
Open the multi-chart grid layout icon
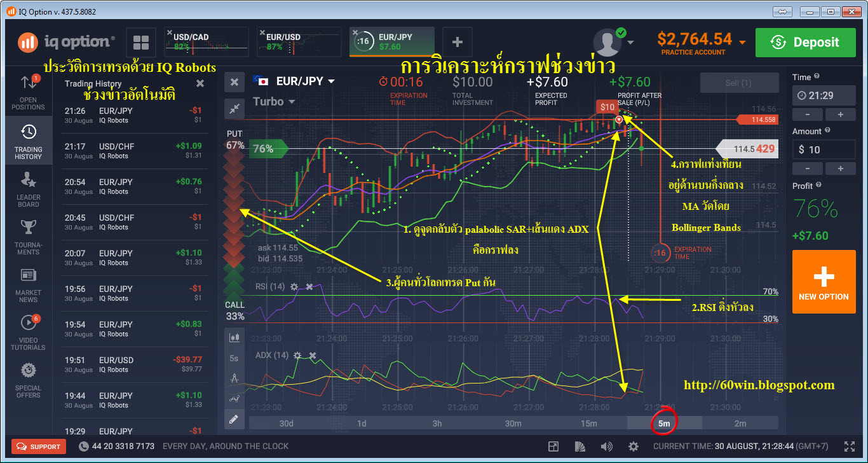[141, 43]
